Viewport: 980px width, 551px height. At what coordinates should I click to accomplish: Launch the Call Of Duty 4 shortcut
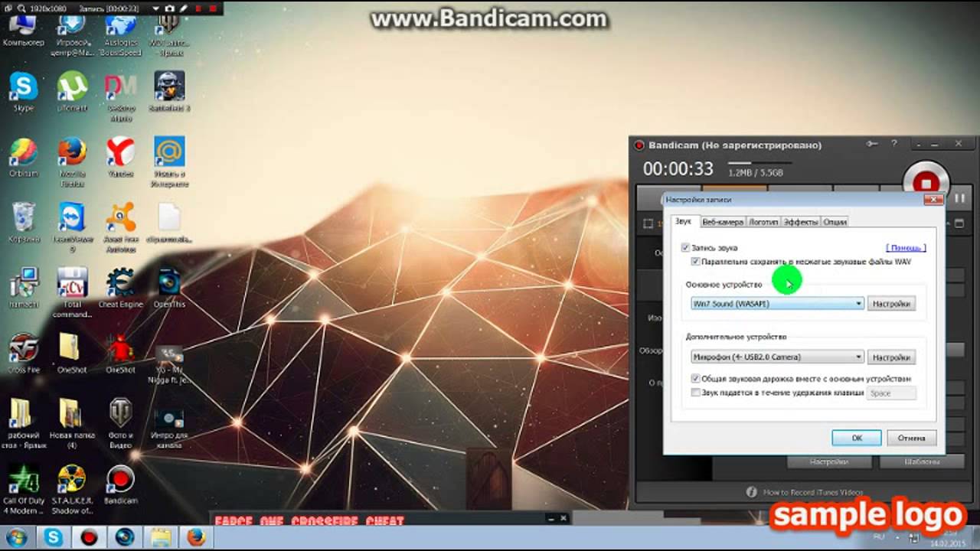tap(23, 490)
